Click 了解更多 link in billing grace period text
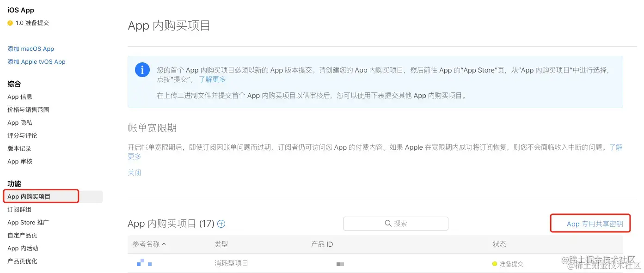Image resolution: width=644 pixels, height=273 pixels. coord(616,147)
